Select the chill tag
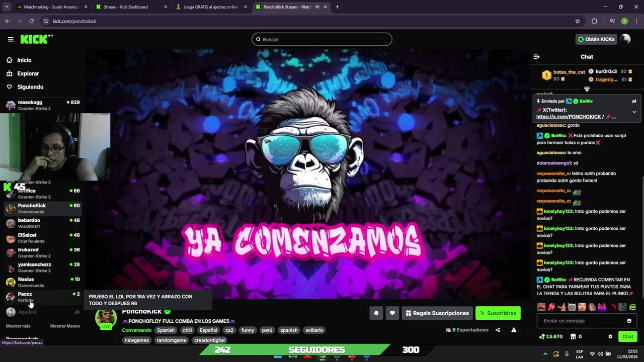This screenshot has width=644, height=362. [x=187, y=330]
